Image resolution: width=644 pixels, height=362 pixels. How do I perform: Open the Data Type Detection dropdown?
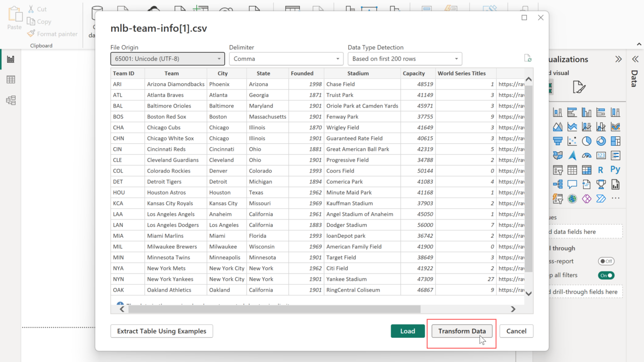click(x=405, y=59)
